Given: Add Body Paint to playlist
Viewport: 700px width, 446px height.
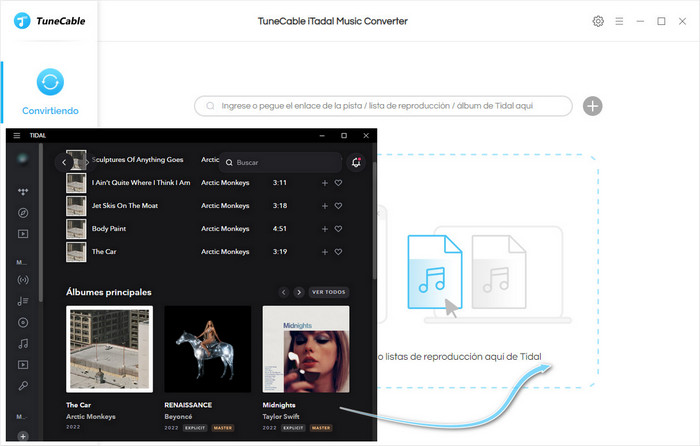Looking at the screenshot, I should coord(325,229).
